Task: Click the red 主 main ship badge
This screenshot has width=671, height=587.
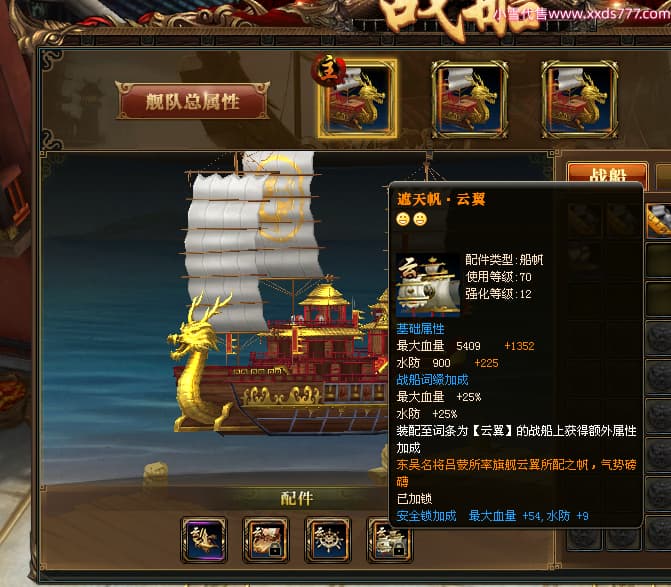Action: click(329, 70)
